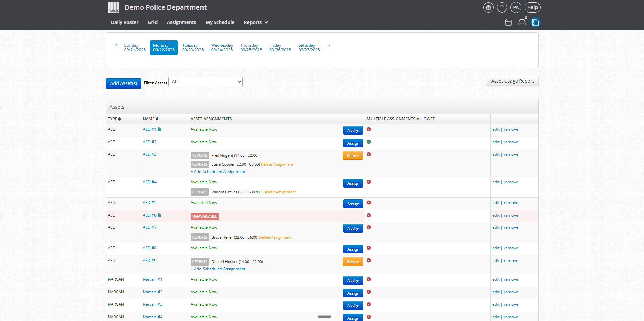644x321 pixels.
Task: Toggle multiple assignments indicator for AED #2
Action: pyautogui.click(x=369, y=142)
